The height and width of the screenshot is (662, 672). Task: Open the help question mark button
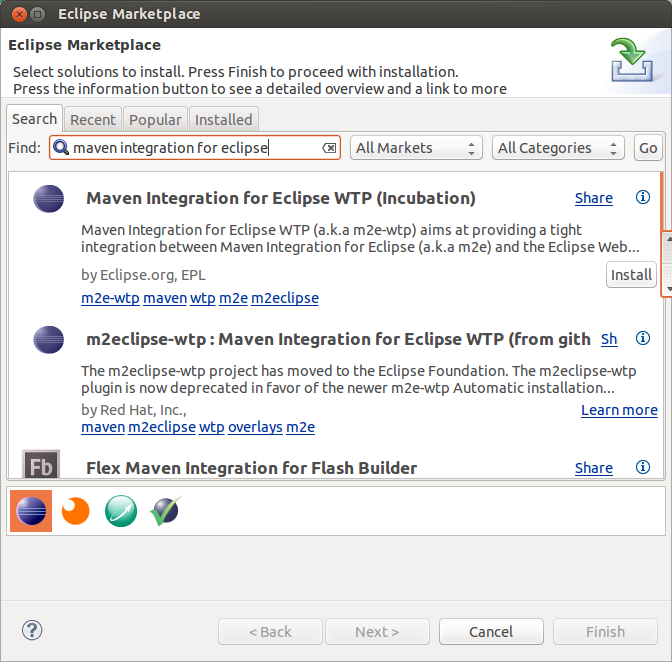point(32,630)
